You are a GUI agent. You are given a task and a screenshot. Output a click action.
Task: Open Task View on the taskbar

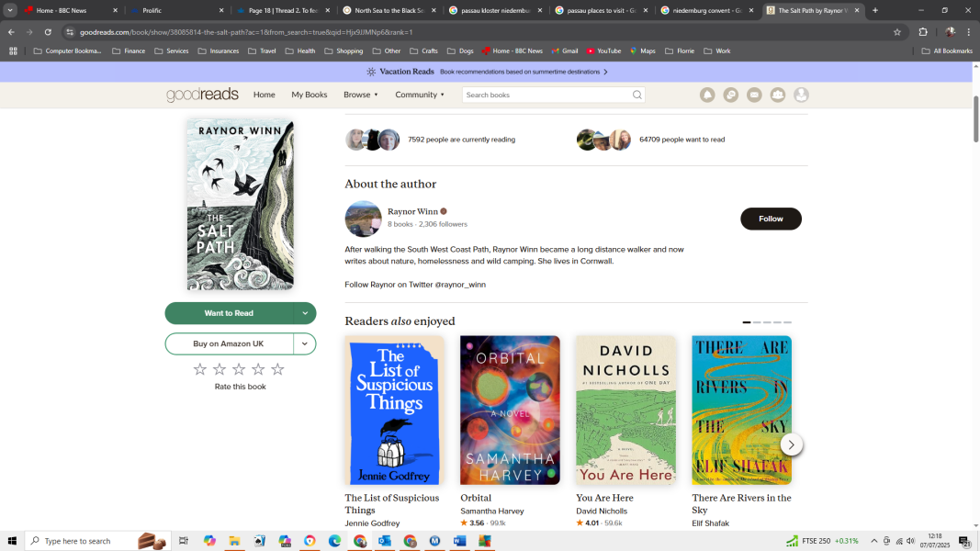coord(183,541)
